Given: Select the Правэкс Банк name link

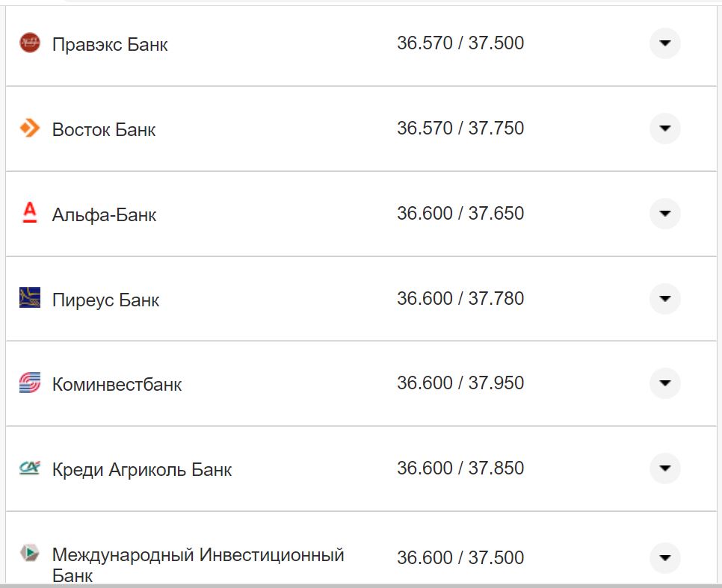Looking at the screenshot, I should point(109,44).
